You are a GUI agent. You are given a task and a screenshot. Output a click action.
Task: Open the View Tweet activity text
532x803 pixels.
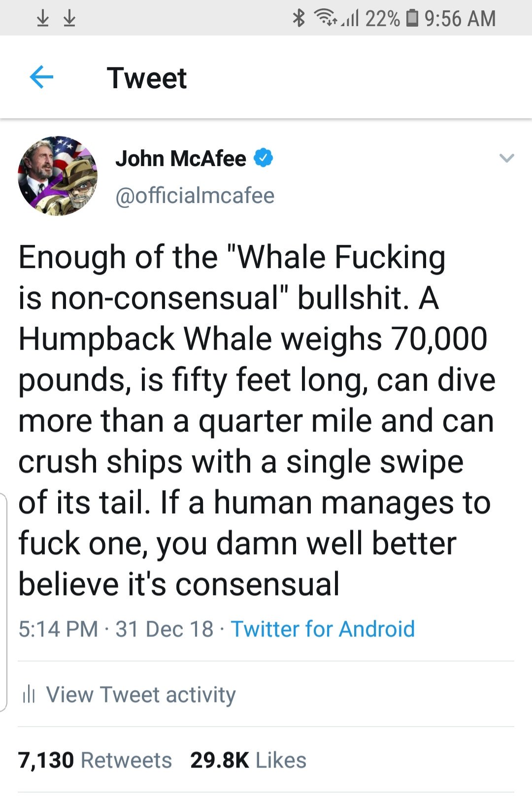[141, 695]
